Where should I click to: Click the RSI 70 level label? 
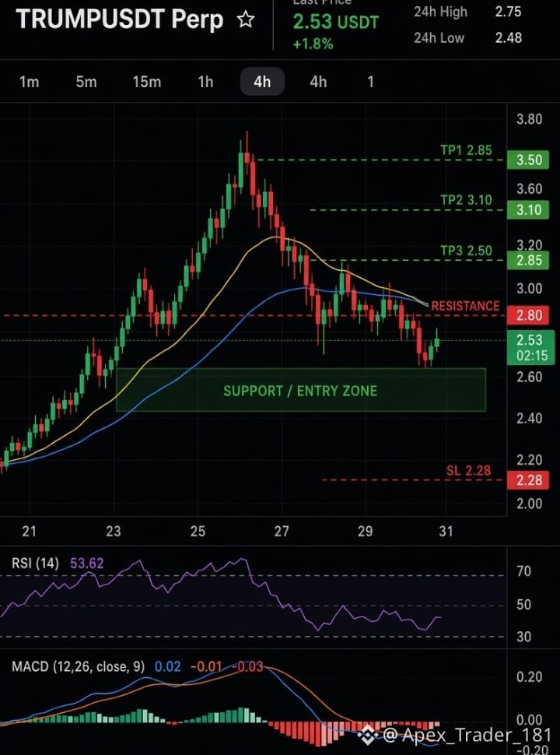point(524,571)
